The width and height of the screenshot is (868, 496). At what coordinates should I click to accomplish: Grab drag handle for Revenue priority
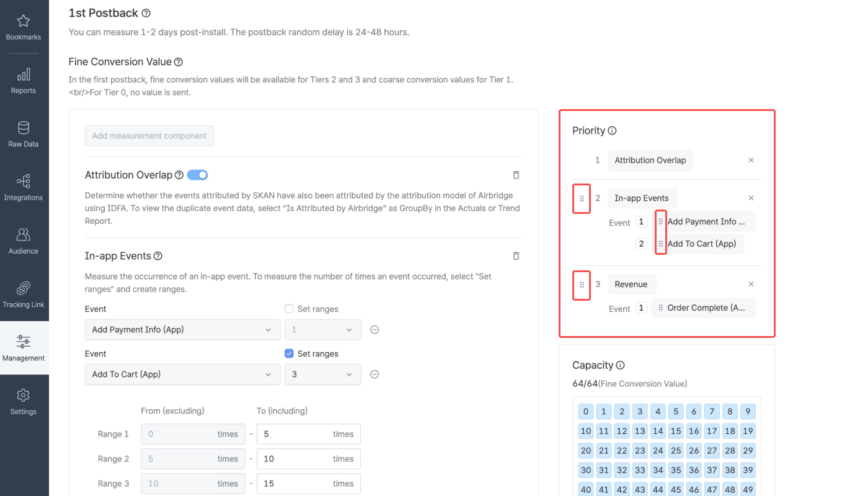(582, 285)
